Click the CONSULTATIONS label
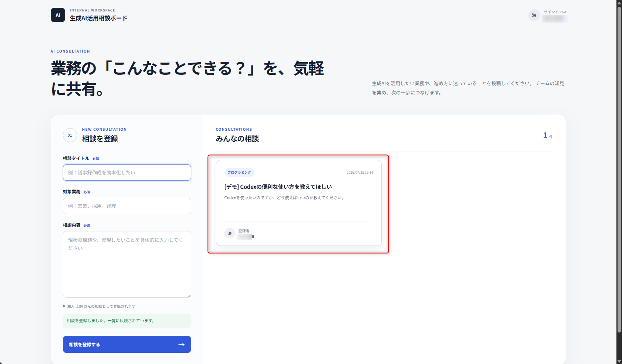 (234, 130)
